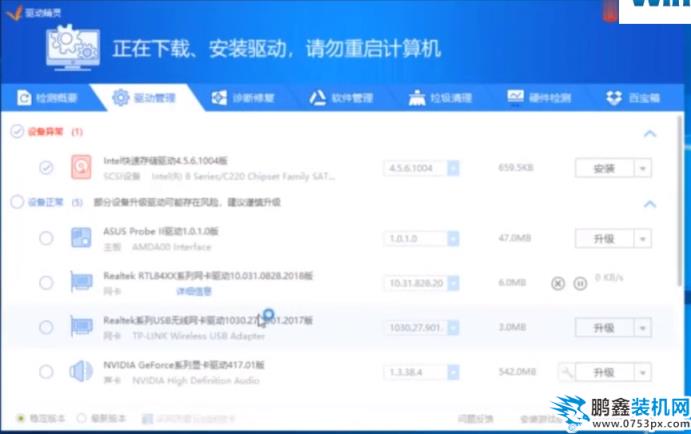Click the 47.0MB size value
The image size is (691, 434).
point(514,238)
